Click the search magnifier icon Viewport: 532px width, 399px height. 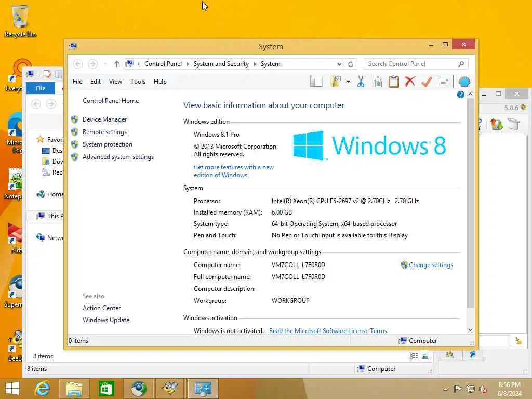[x=461, y=64]
